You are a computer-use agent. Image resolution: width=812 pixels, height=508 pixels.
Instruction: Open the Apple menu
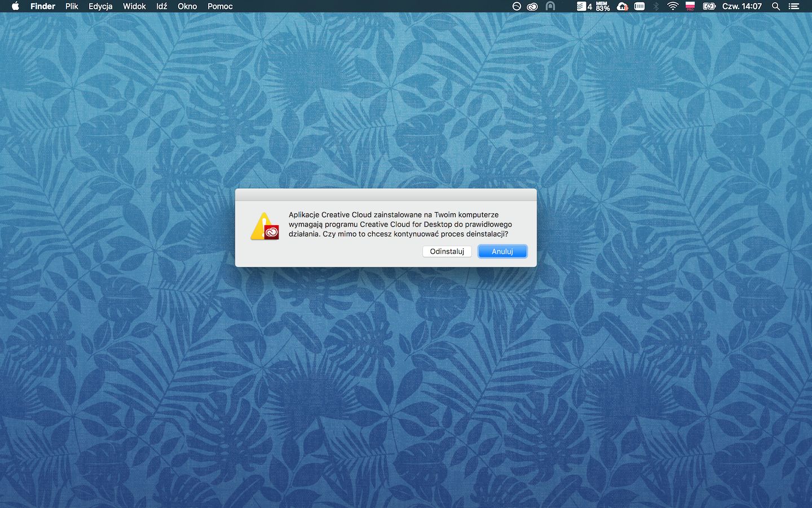click(x=15, y=6)
